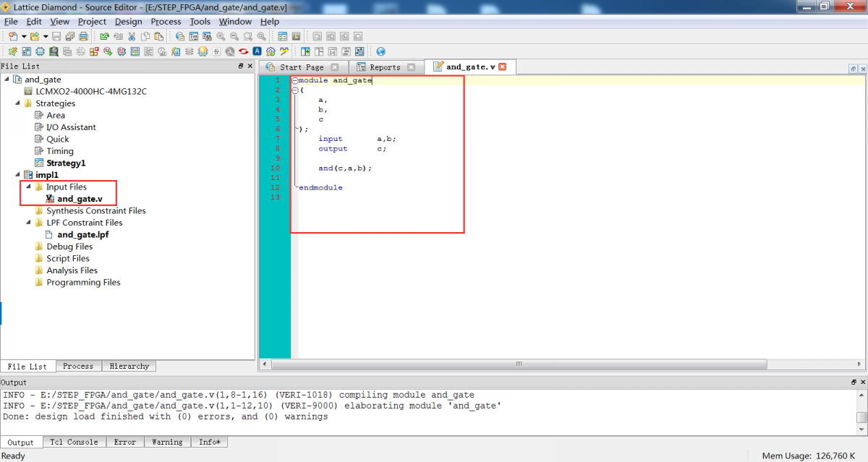Click the Undo toolbar icon
Screen dimensions: 868x462
[104, 36]
